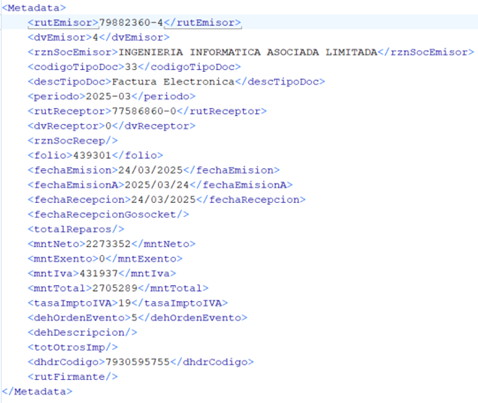Click the folio number 439301
This screenshot has height=403, width=478.
click(x=92, y=155)
